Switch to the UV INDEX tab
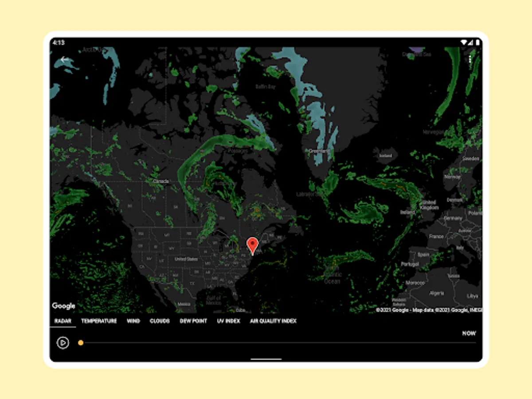This screenshot has width=532, height=399. point(228,321)
